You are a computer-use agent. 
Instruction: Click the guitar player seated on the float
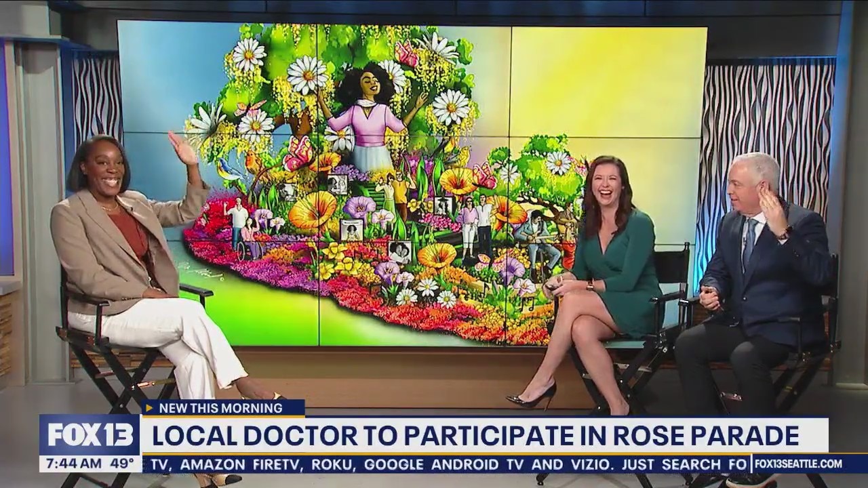coord(537,237)
